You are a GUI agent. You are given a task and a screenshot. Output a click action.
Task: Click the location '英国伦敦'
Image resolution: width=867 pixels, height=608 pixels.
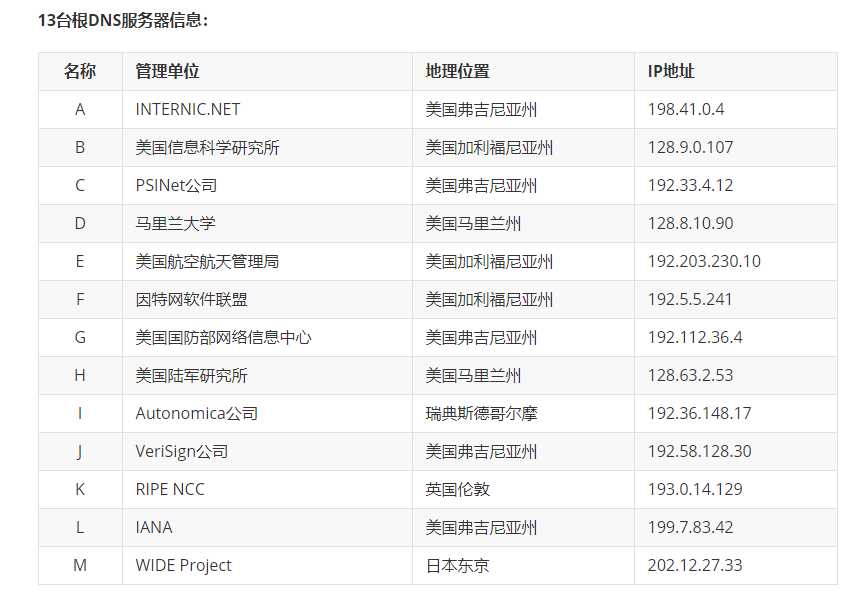point(457,490)
